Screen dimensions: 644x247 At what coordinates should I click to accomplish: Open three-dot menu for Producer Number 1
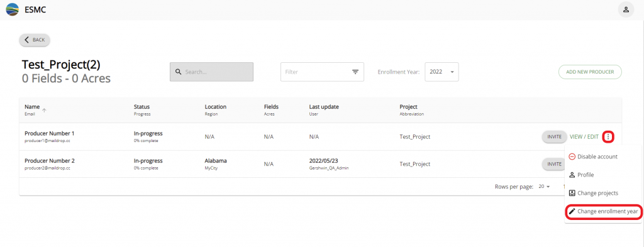tap(608, 136)
